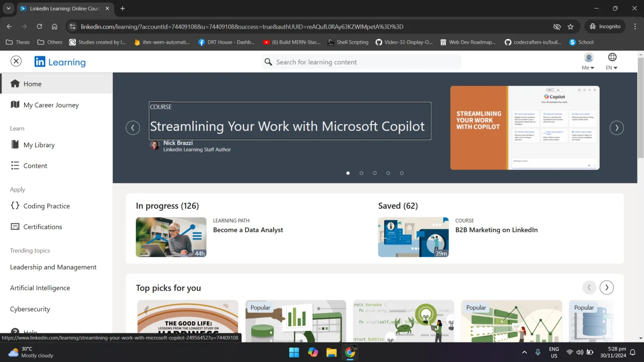This screenshot has width=644, height=362.
Task: Open File Explorer from taskbar
Action: (x=332, y=352)
